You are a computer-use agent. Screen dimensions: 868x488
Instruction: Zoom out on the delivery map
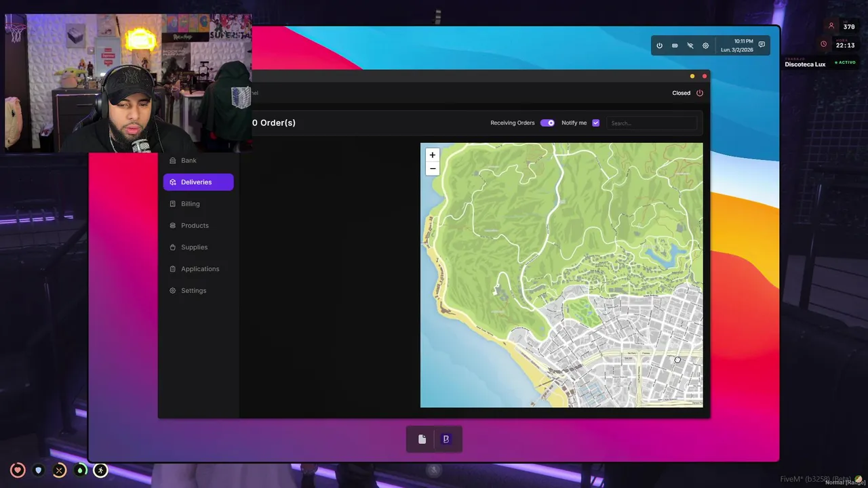point(432,169)
